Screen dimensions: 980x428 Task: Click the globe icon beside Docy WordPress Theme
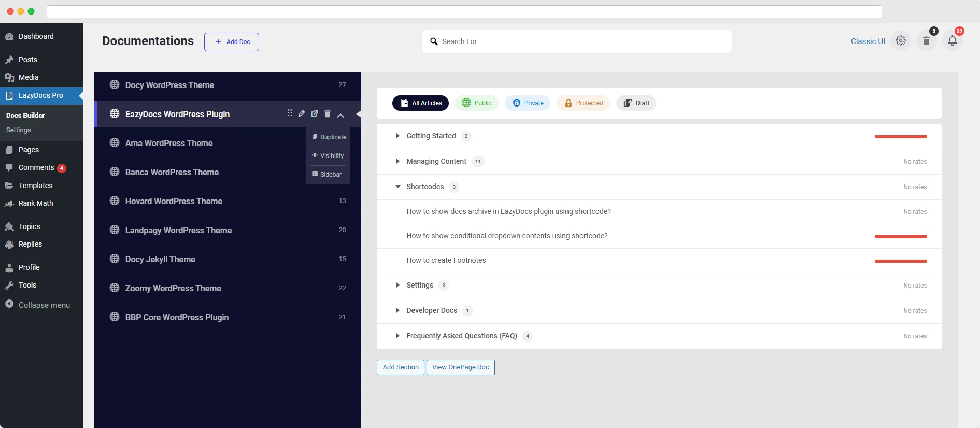coord(115,84)
